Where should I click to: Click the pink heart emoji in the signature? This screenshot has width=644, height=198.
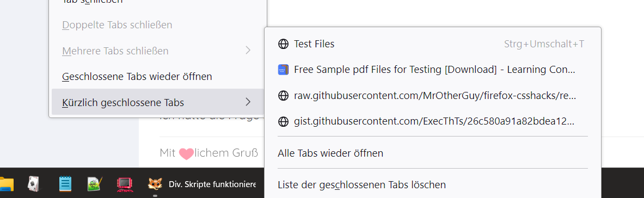pyautogui.click(x=186, y=153)
